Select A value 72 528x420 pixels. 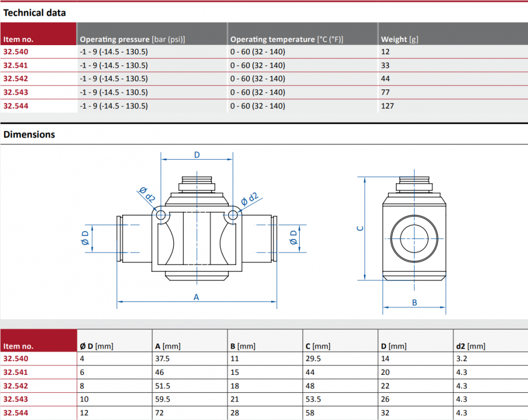pos(159,413)
